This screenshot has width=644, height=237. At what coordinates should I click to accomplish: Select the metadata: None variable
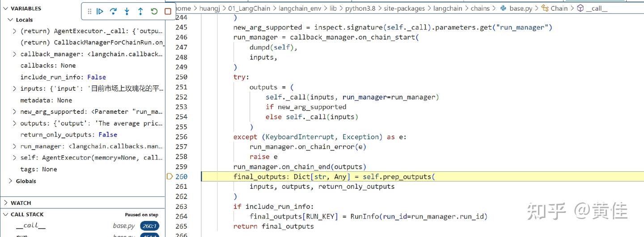(82, 100)
